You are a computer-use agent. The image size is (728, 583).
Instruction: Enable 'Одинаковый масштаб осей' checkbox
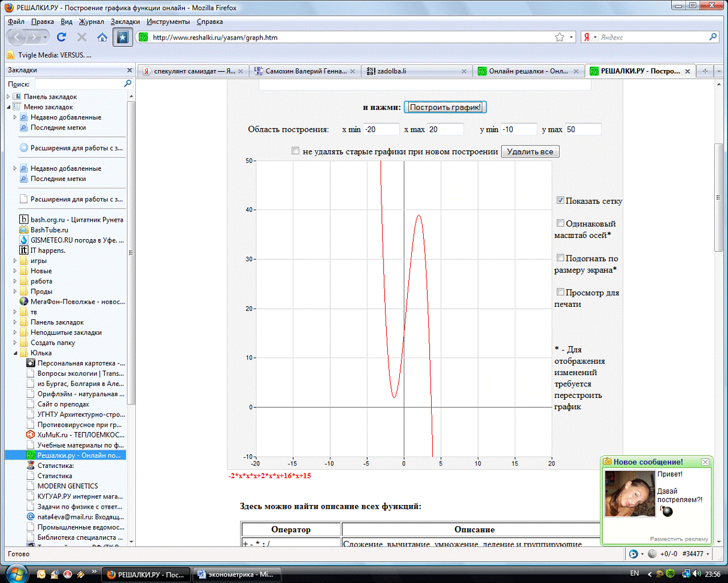click(x=560, y=223)
